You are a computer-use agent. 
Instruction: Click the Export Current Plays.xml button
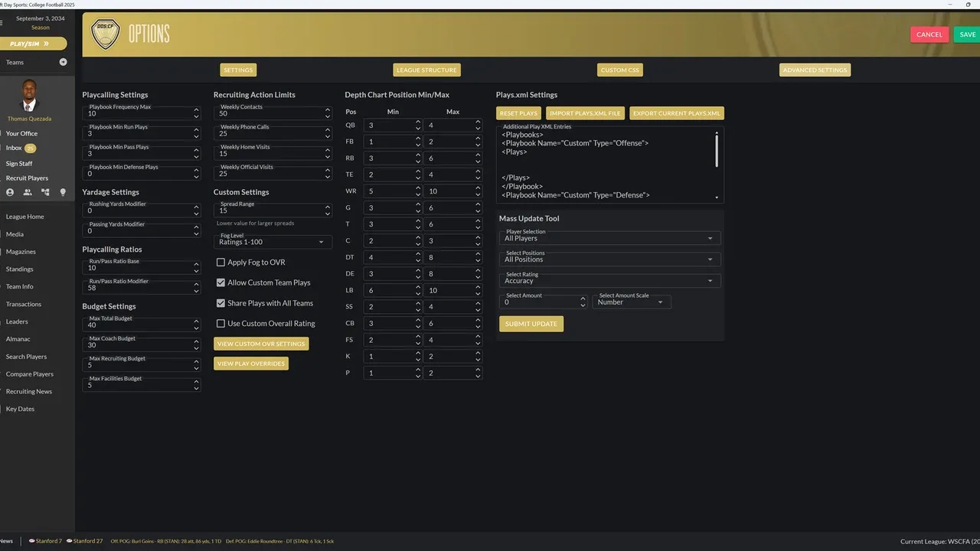(676, 113)
